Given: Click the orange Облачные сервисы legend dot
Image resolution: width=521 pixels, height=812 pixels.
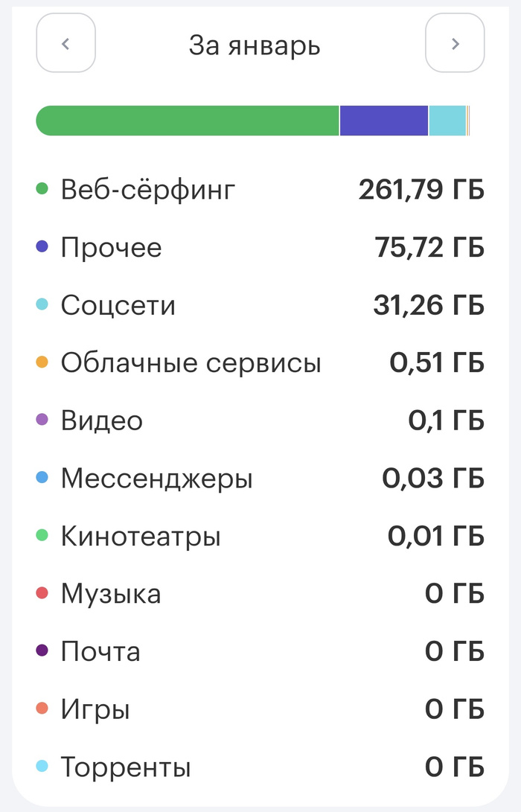Looking at the screenshot, I should tap(42, 362).
